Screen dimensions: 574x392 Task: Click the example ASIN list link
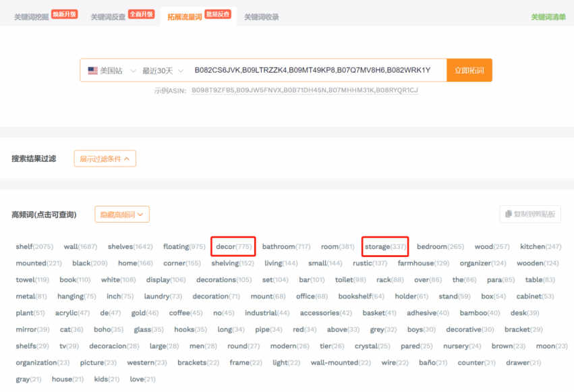pyautogui.click(x=305, y=90)
